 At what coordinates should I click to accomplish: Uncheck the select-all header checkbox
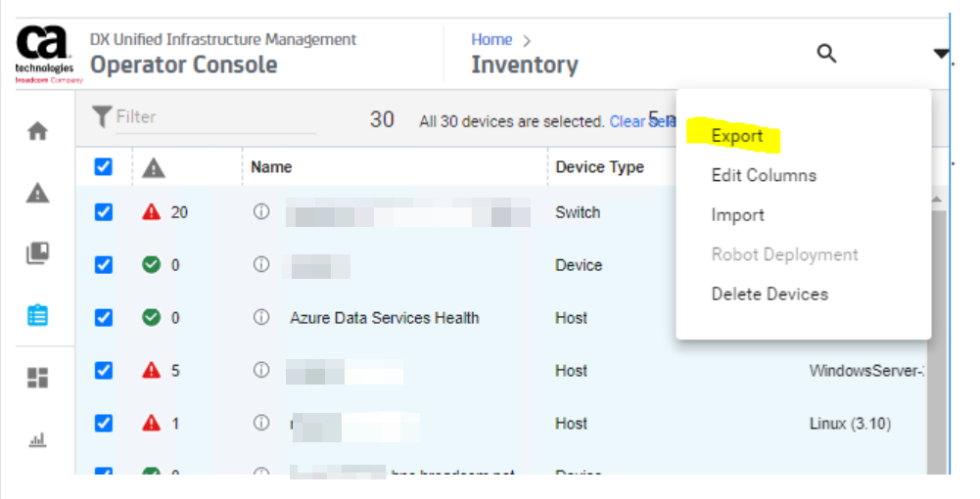click(x=104, y=167)
